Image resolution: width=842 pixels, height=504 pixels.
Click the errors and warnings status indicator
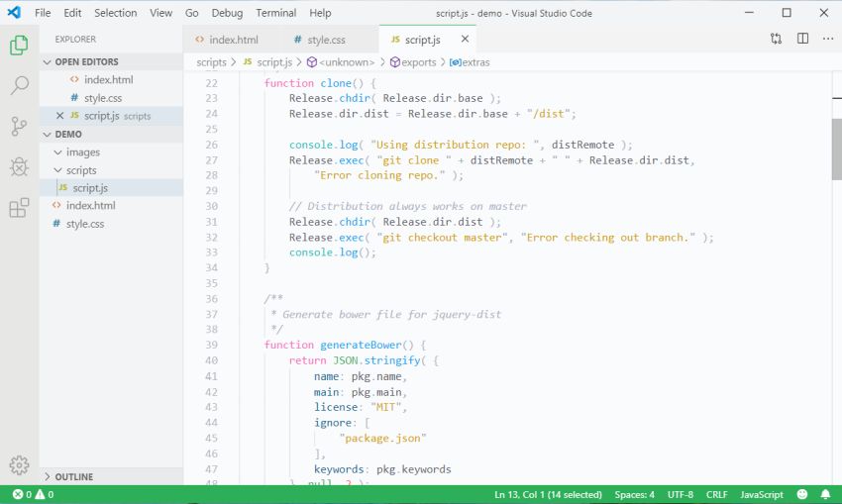coord(33,494)
